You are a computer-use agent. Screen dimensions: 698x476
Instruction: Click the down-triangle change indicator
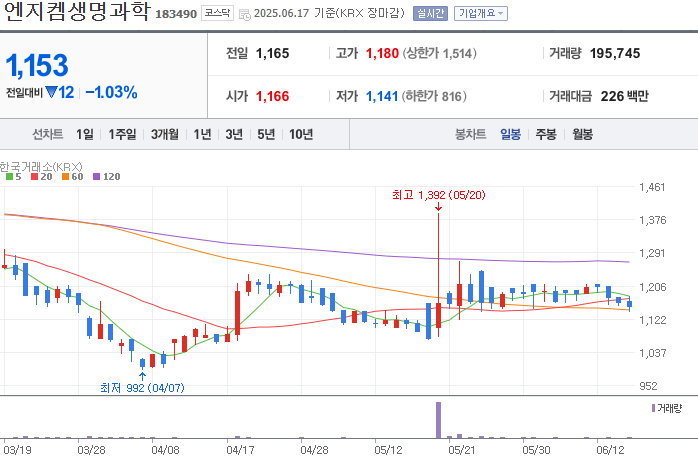pos(52,92)
